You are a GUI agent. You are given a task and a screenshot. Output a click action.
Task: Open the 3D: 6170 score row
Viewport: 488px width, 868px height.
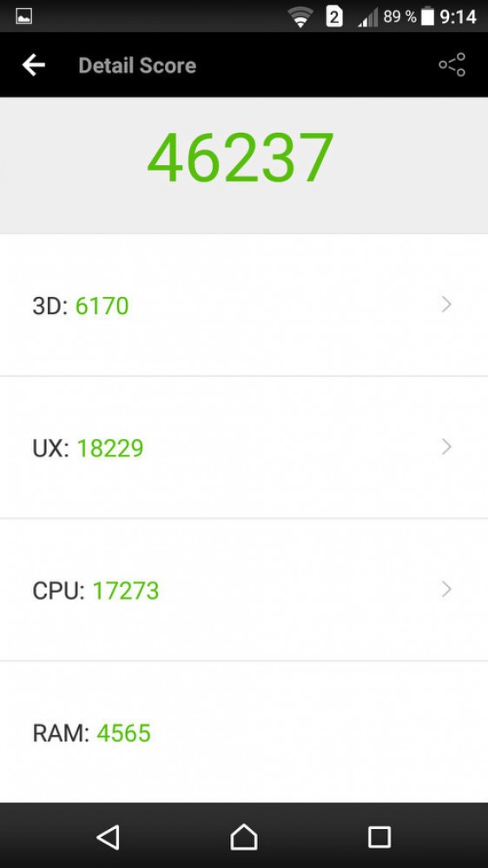tap(244, 305)
